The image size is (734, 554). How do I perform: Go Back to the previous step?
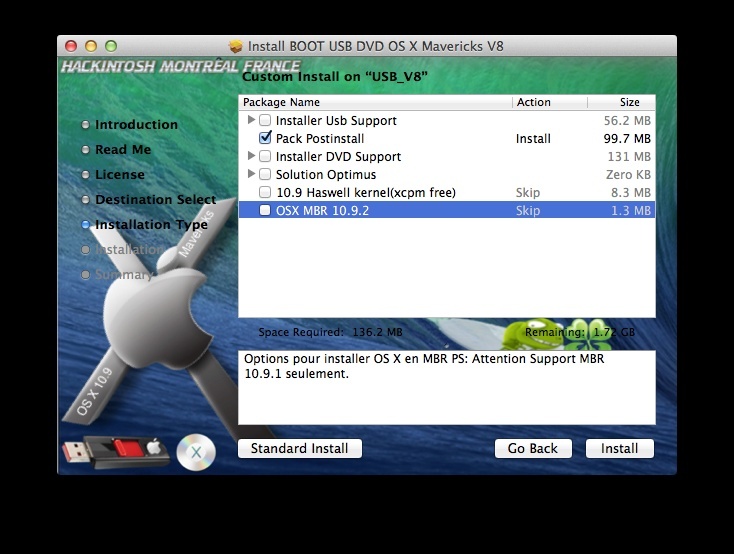point(533,449)
